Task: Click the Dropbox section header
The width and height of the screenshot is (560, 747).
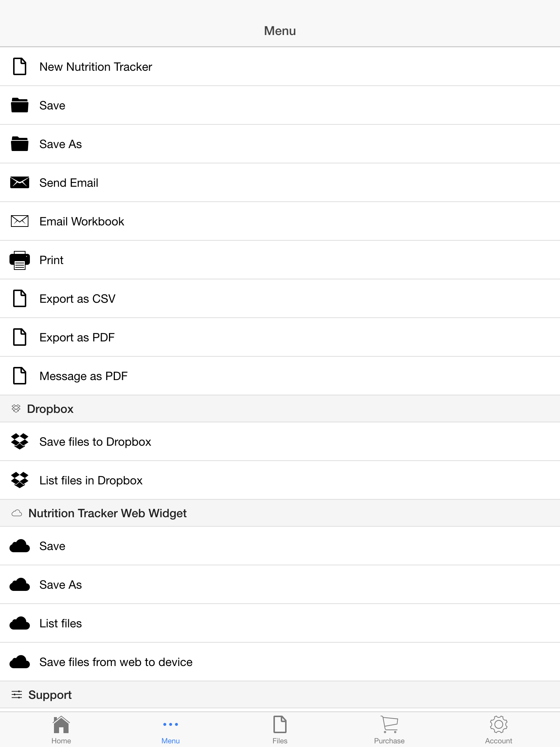Action: click(x=280, y=409)
